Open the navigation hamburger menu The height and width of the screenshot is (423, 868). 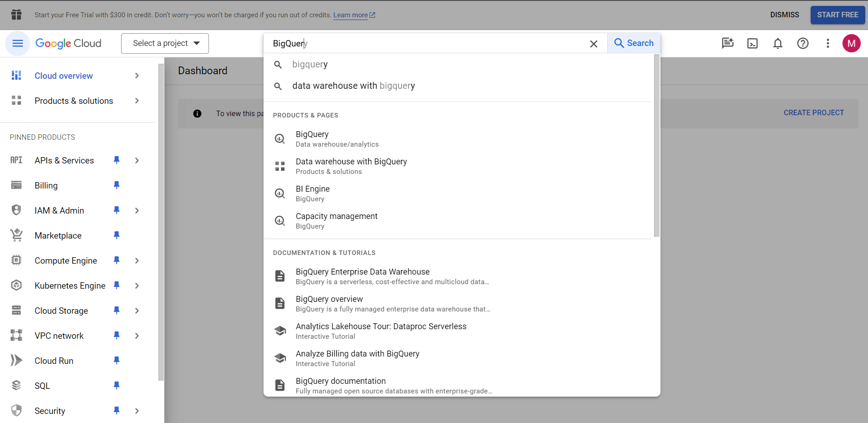pyautogui.click(x=17, y=43)
